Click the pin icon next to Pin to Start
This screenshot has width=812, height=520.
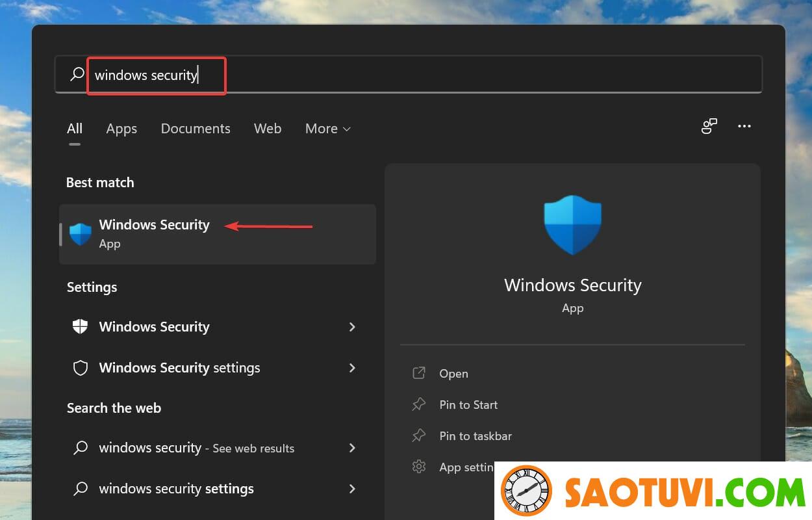(x=419, y=404)
